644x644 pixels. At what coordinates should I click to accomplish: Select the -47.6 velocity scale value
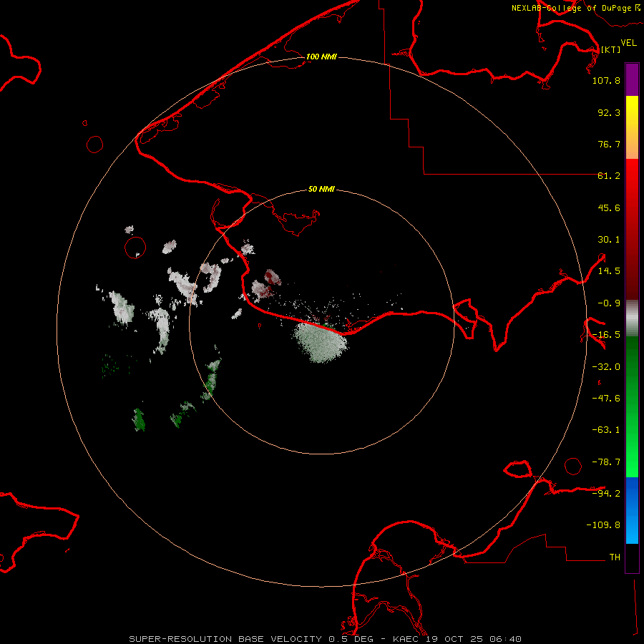pyautogui.click(x=606, y=399)
